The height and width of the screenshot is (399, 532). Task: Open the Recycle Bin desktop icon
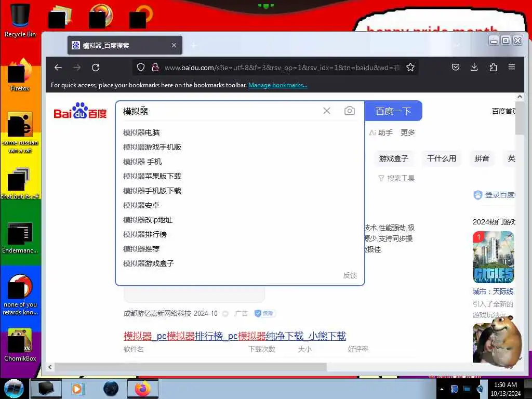pos(20,20)
